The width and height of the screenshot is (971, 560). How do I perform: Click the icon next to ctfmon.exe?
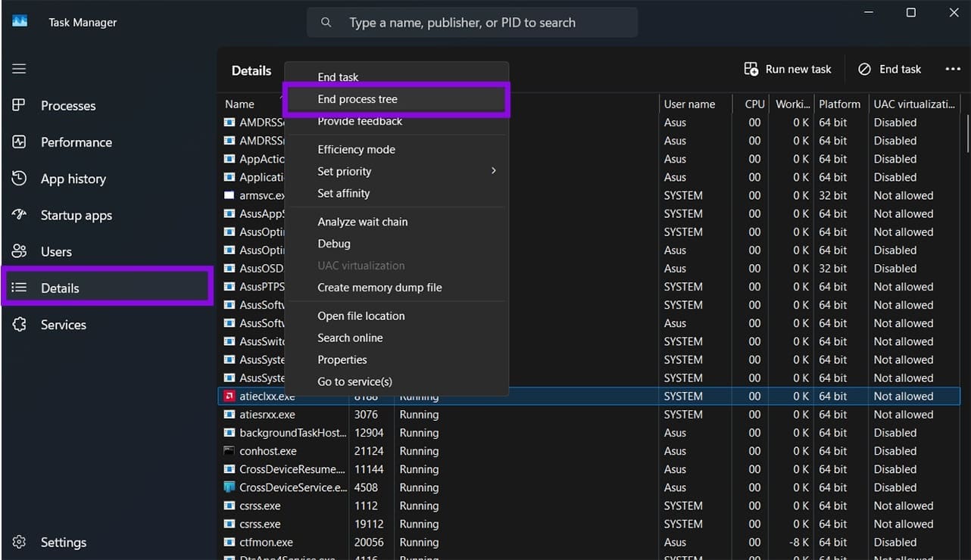tap(229, 542)
